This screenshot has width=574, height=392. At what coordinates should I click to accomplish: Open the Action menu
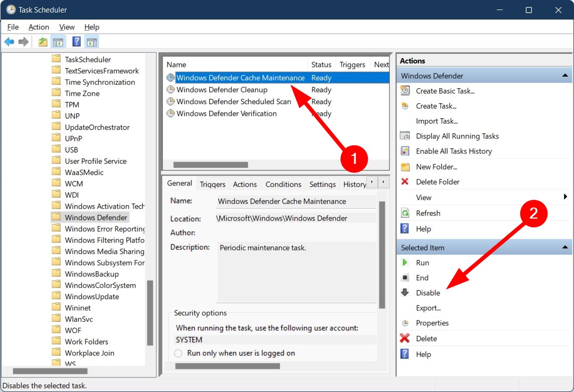tap(39, 27)
